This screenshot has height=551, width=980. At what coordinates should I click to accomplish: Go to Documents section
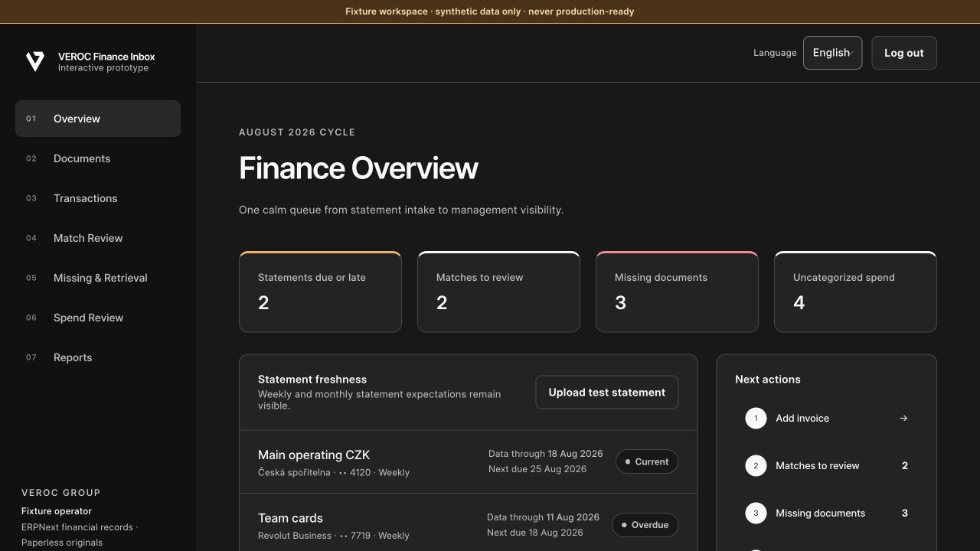[x=98, y=158]
